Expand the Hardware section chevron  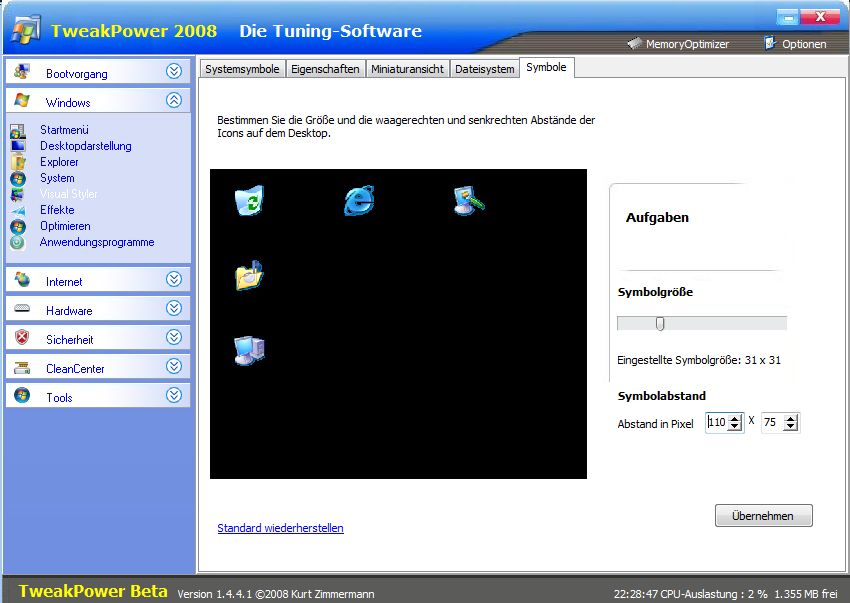(174, 308)
